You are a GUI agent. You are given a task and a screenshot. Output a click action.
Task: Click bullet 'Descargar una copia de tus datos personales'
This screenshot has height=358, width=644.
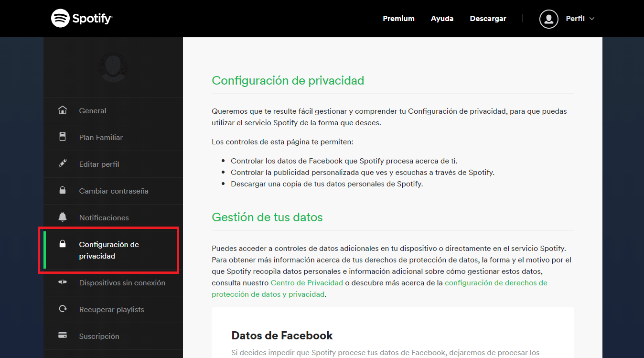click(x=327, y=184)
